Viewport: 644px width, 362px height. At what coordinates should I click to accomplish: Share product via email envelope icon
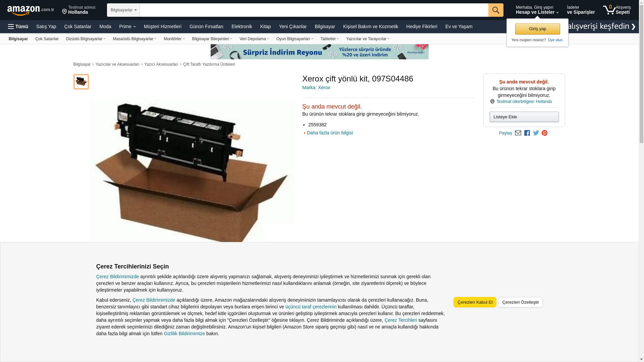coord(518,133)
